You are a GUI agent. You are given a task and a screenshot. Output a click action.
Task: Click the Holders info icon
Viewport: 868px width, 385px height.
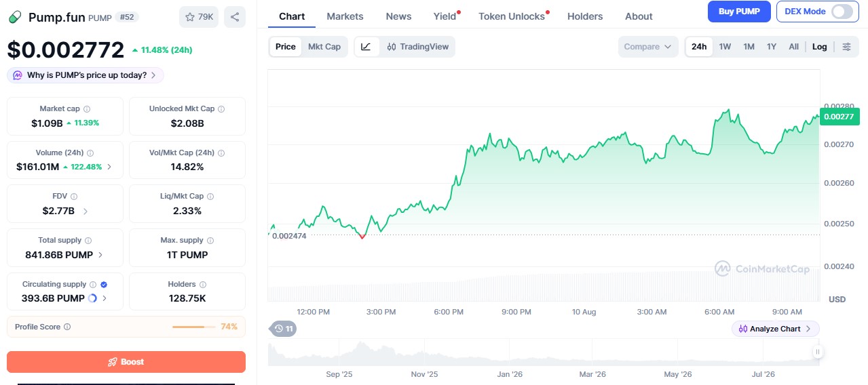(x=203, y=284)
